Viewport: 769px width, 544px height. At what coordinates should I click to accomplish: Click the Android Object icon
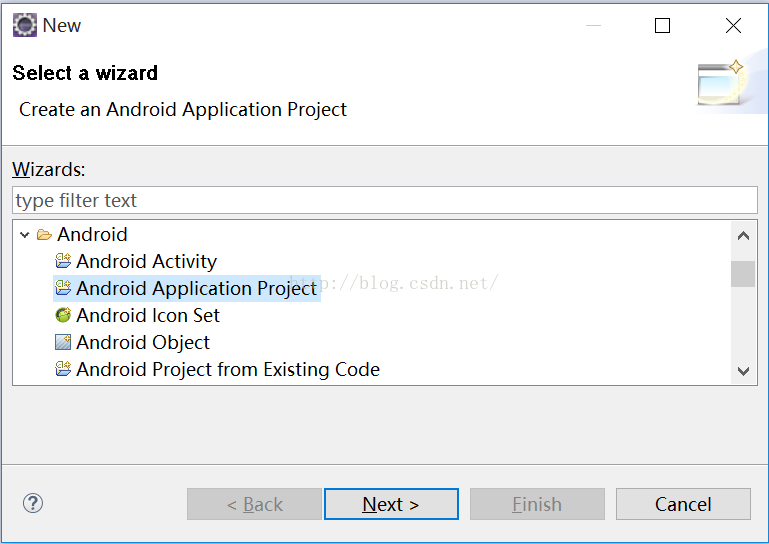pos(63,342)
